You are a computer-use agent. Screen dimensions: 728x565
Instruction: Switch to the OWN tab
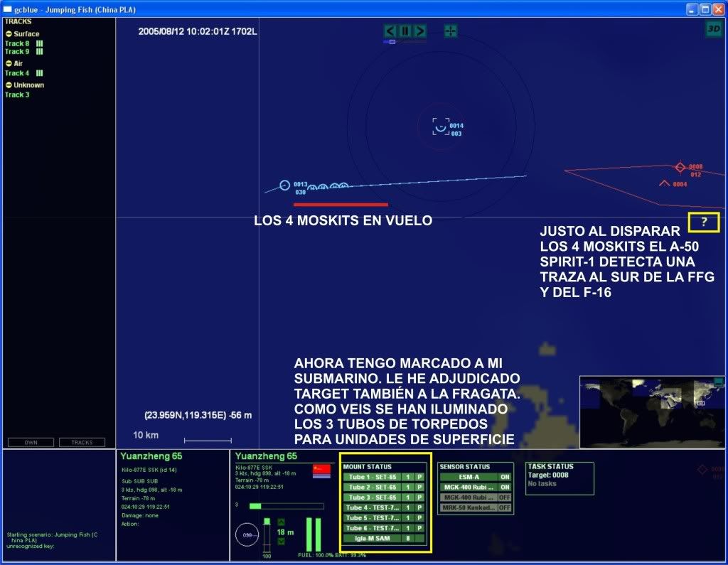pyautogui.click(x=31, y=442)
